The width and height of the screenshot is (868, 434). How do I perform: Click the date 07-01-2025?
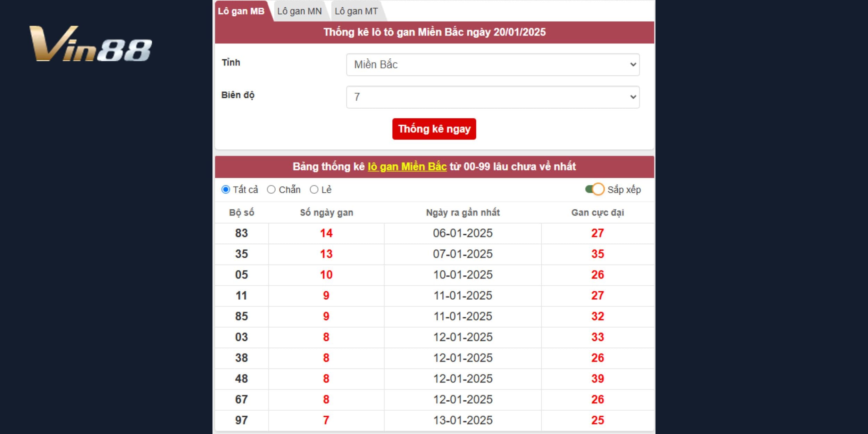pos(463,254)
